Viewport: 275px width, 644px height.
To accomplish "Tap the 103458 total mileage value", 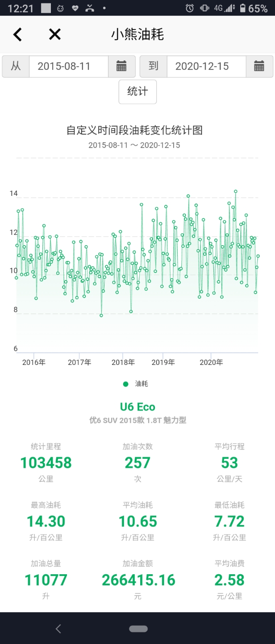I will click(x=46, y=463).
